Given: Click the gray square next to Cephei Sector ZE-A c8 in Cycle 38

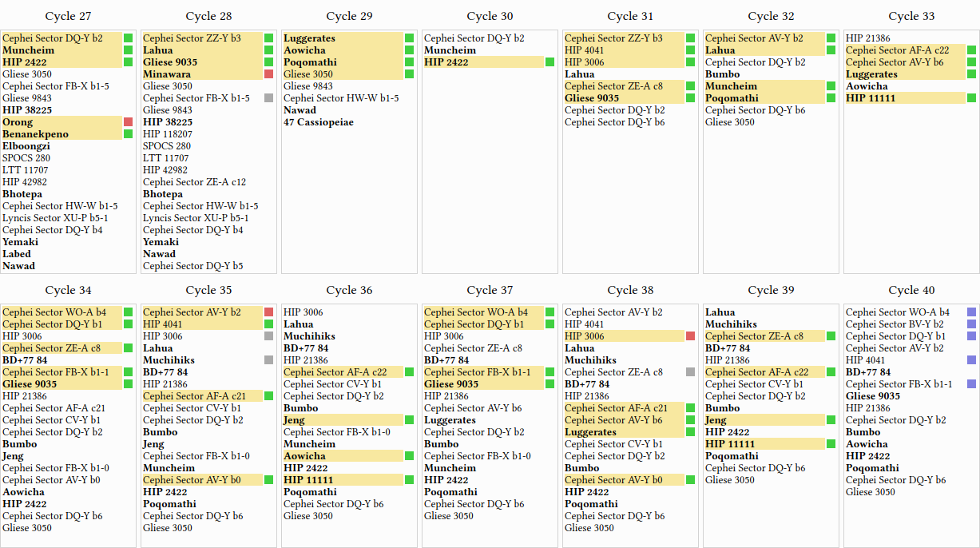Looking at the screenshot, I should click(x=690, y=372).
